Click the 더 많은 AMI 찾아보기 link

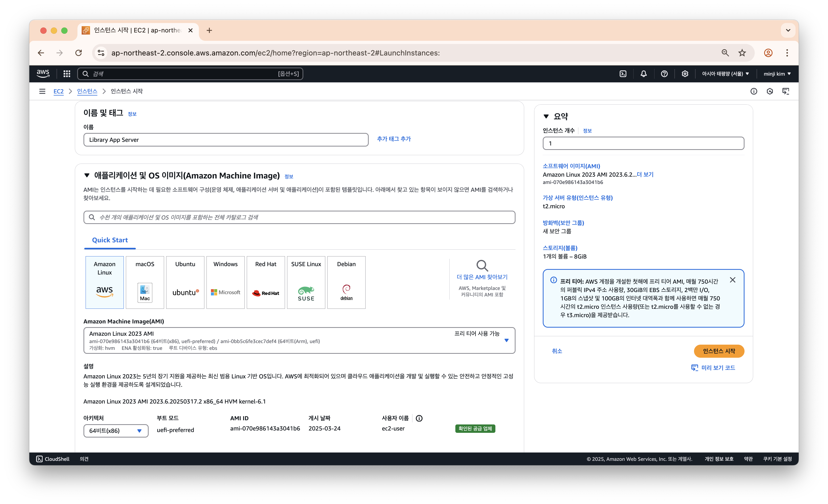point(482,277)
